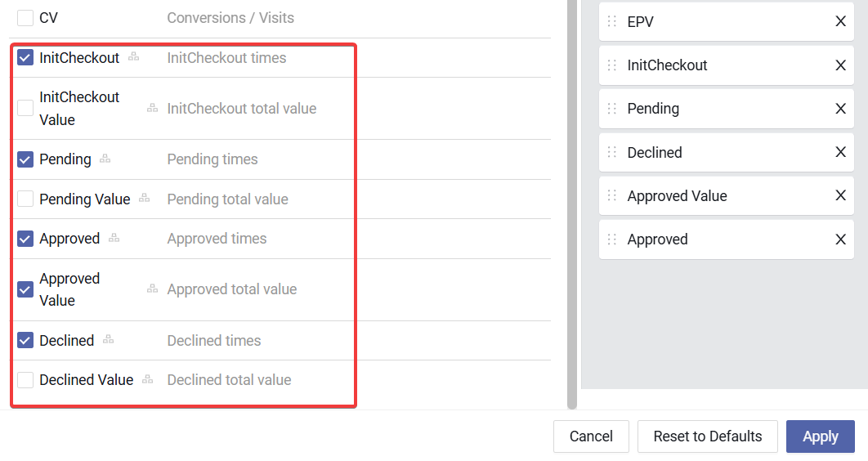Enable the Declined Value checkbox
Screen dimensions: 868x461
click(25, 380)
